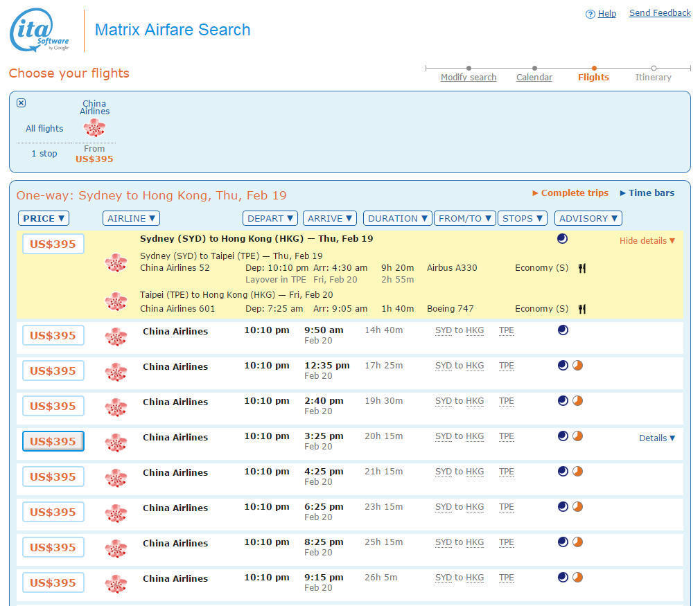Image resolution: width=700 pixels, height=606 pixels.
Task: Click airline logo on 23h 15m flight row
Action: 116,513
